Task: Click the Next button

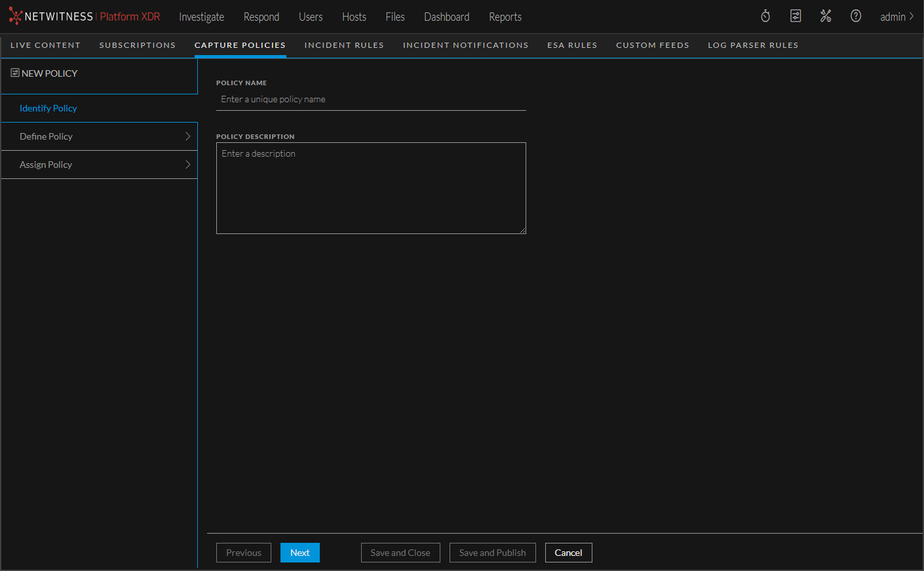Action: [x=300, y=553]
